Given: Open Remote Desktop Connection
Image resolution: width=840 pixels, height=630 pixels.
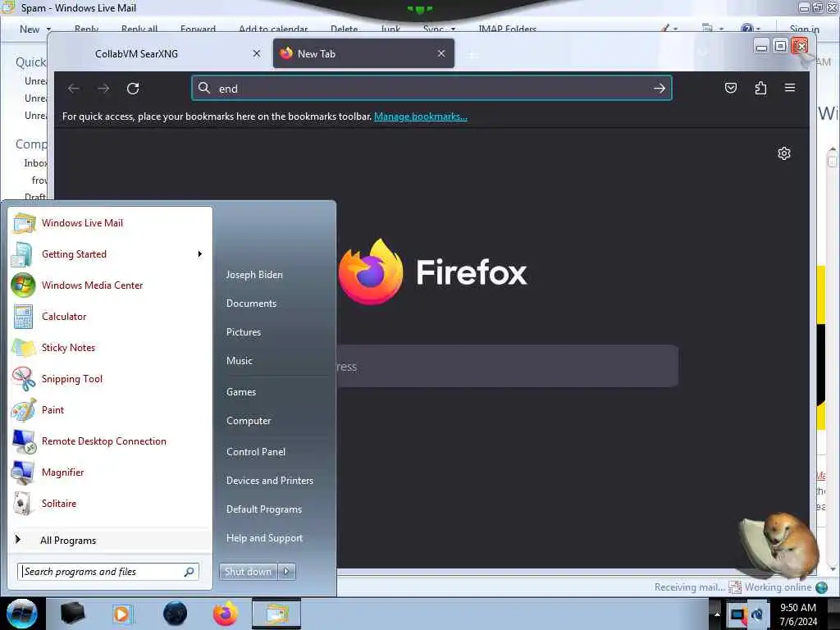Looking at the screenshot, I should (x=110, y=441).
